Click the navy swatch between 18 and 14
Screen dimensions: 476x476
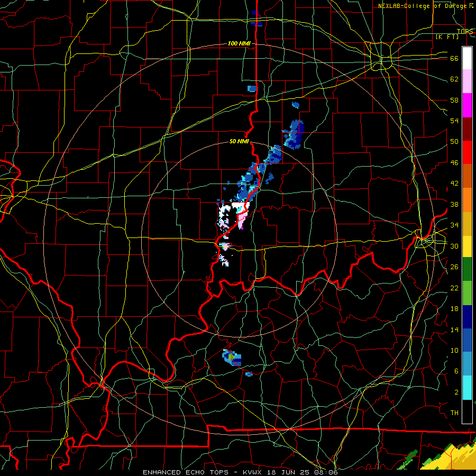tap(467, 317)
